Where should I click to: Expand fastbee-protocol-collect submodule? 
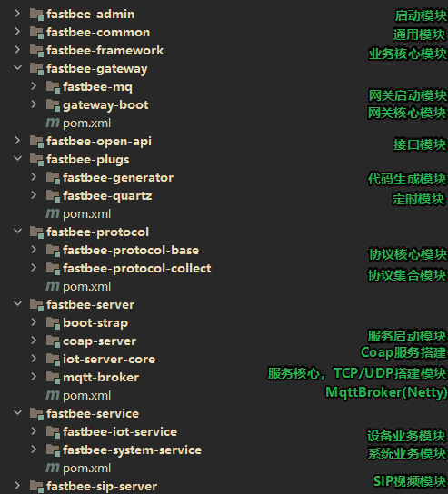pyautogui.click(x=34, y=268)
